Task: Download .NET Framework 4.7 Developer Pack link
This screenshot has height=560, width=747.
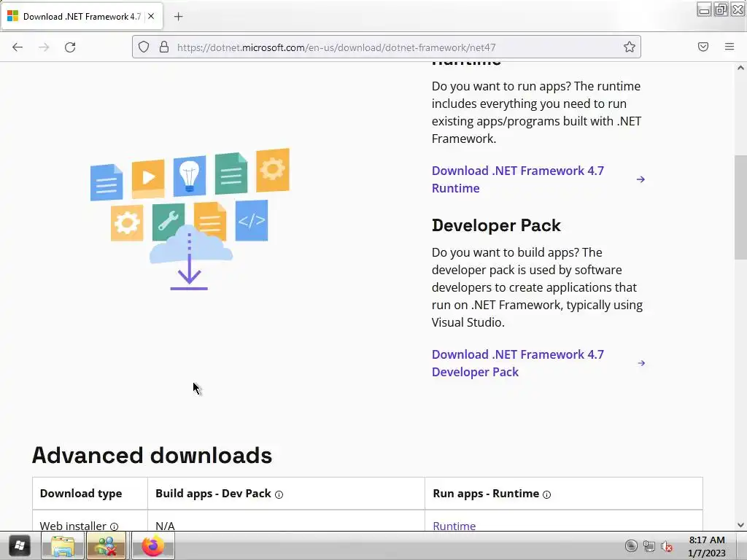Action: point(518,363)
